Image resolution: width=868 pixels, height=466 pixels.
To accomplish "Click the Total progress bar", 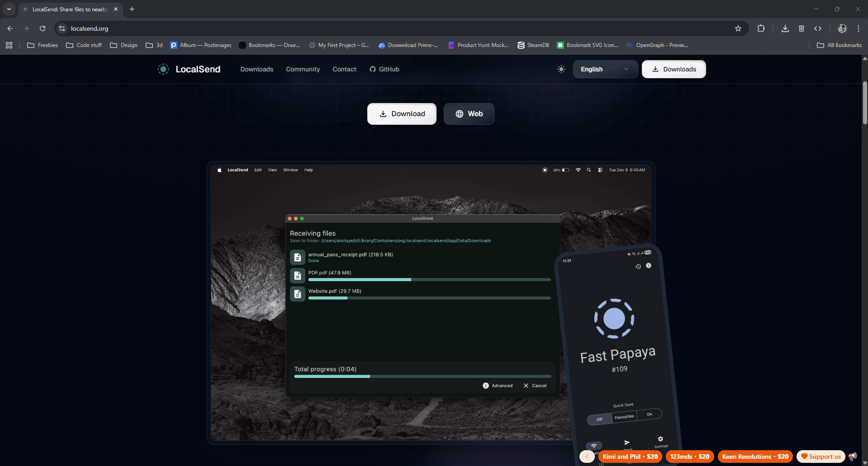I will coord(422,376).
